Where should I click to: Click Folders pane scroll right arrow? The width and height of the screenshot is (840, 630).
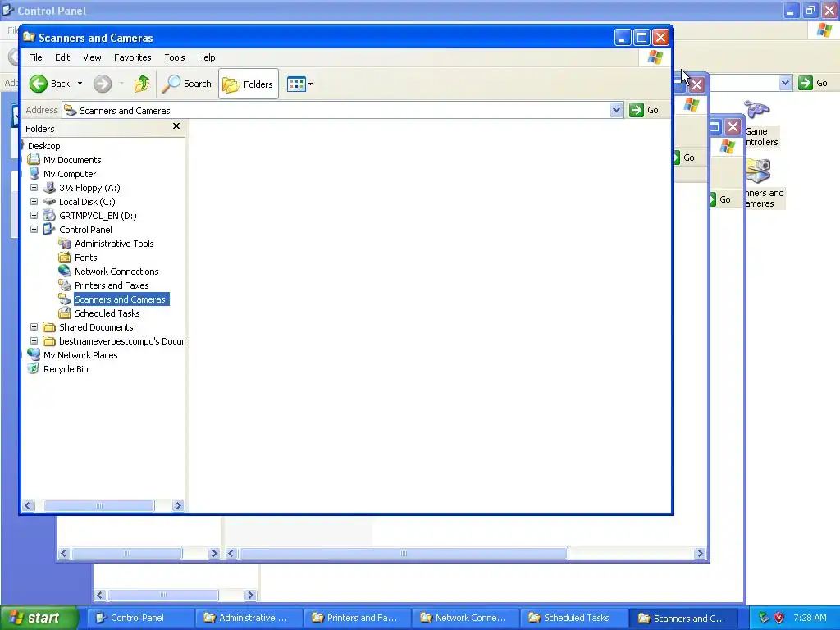[178, 505]
